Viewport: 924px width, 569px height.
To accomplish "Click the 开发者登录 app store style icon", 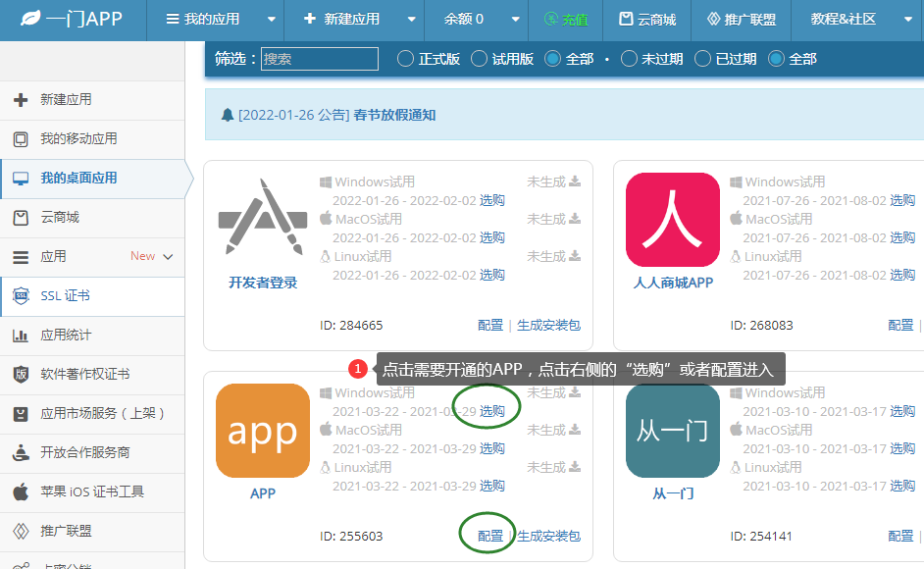I will pyautogui.click(x=263, y=218).
